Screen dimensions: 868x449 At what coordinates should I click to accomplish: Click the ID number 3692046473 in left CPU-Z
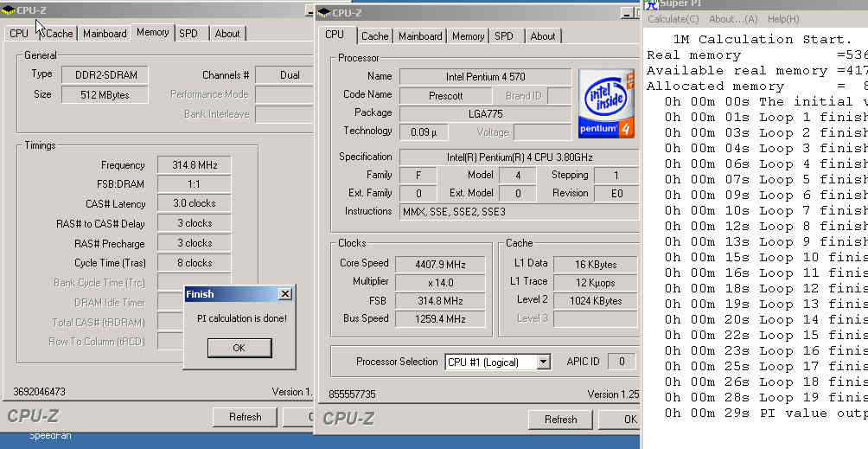pos(39,392)
